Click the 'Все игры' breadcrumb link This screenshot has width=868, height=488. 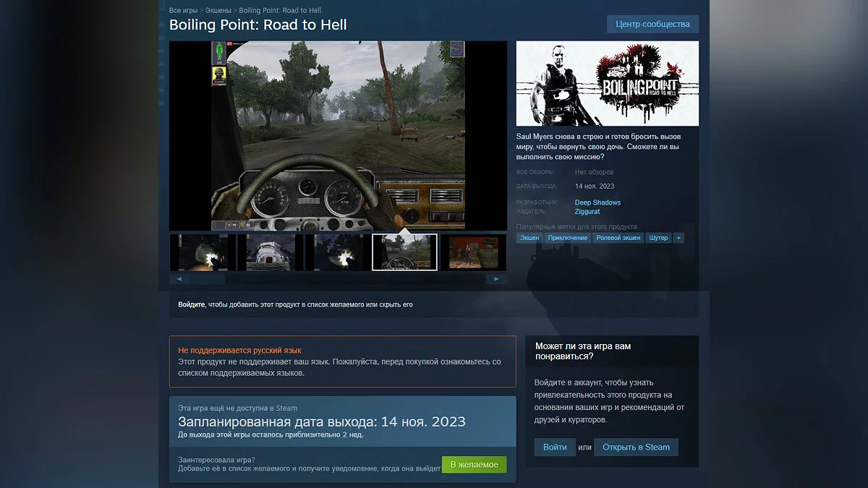click(184, 11)
